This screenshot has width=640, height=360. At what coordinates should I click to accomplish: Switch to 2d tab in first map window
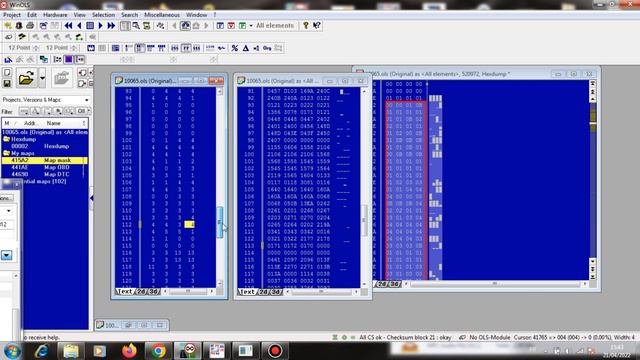click(141, 291)
